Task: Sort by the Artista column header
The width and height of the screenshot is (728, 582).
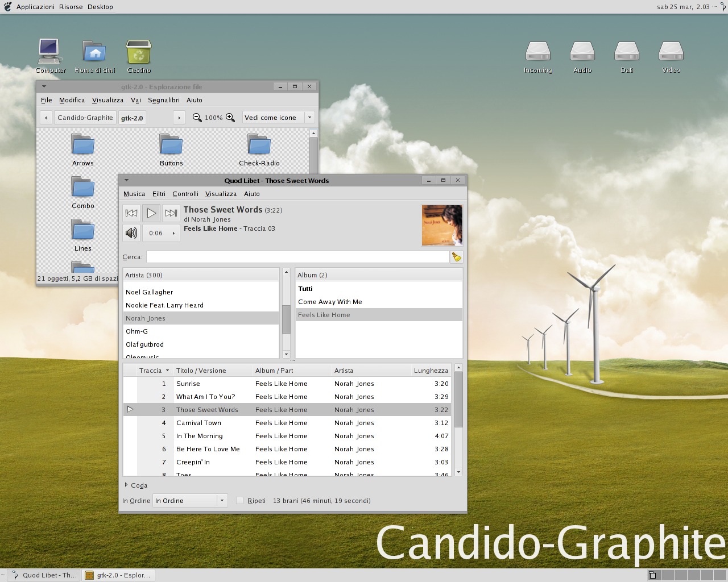Action: pos(371,371)
